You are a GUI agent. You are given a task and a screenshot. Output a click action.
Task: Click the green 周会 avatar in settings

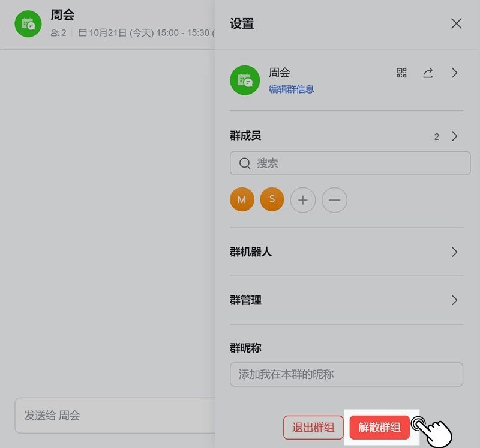245,80
